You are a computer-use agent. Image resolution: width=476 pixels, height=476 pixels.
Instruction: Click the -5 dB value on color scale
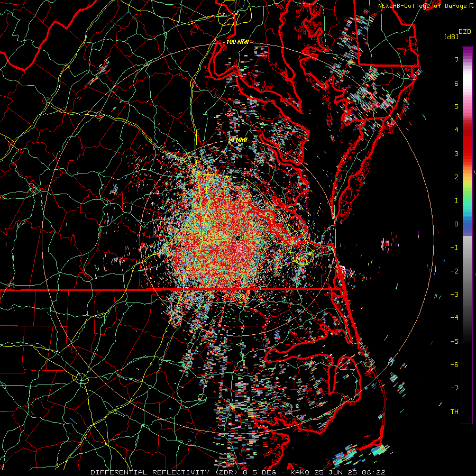[x=454, y=342]
